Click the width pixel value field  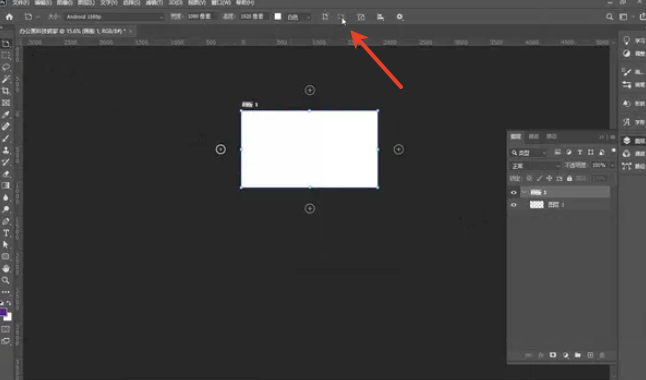201,16
